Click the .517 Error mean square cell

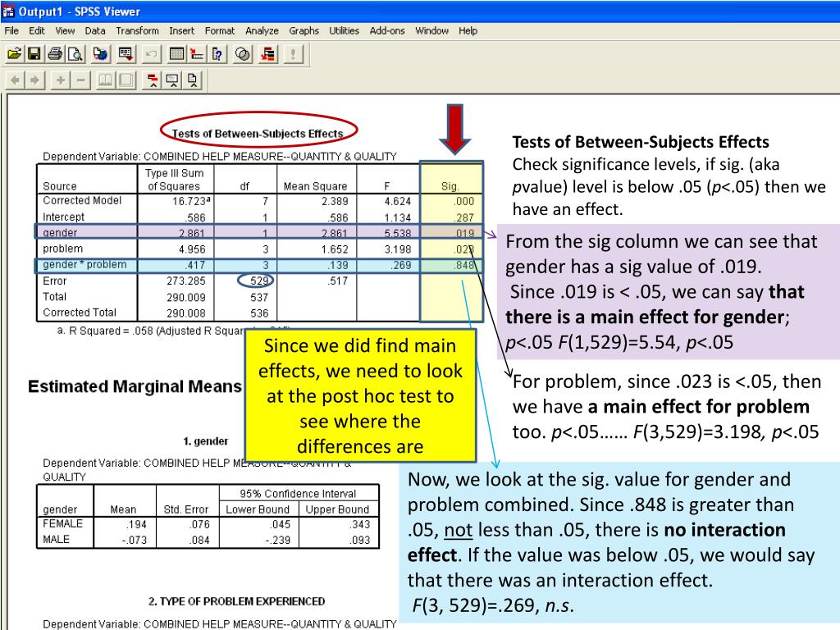click(x=338, y=281)
